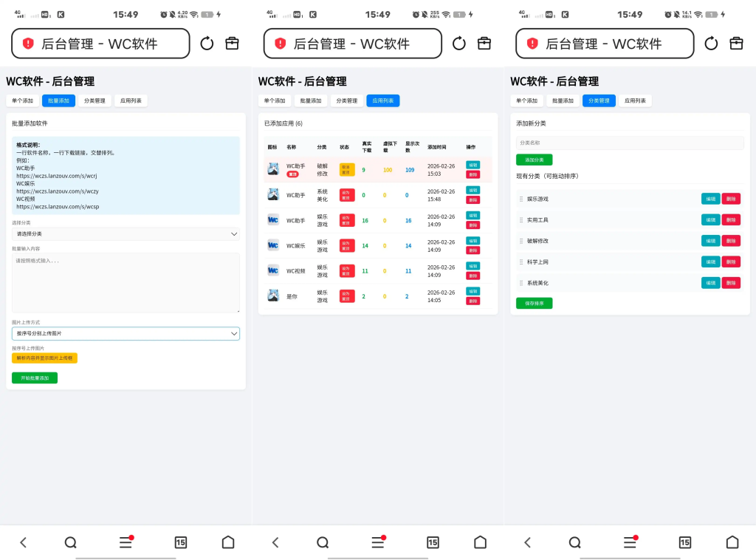Click the red warning icon in the URL bar
Viewport: 756px width, 560px height.
point(26,44)
